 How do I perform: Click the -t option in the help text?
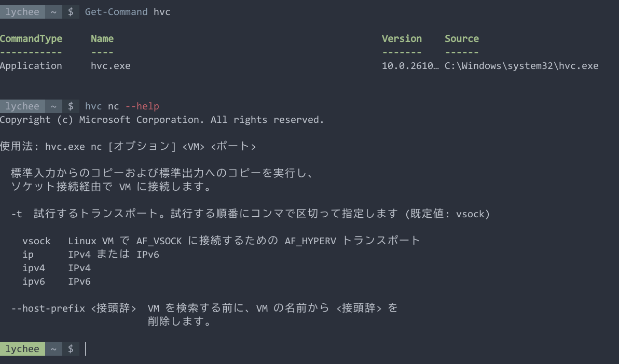pyautogui.click(x=17, y=214)
